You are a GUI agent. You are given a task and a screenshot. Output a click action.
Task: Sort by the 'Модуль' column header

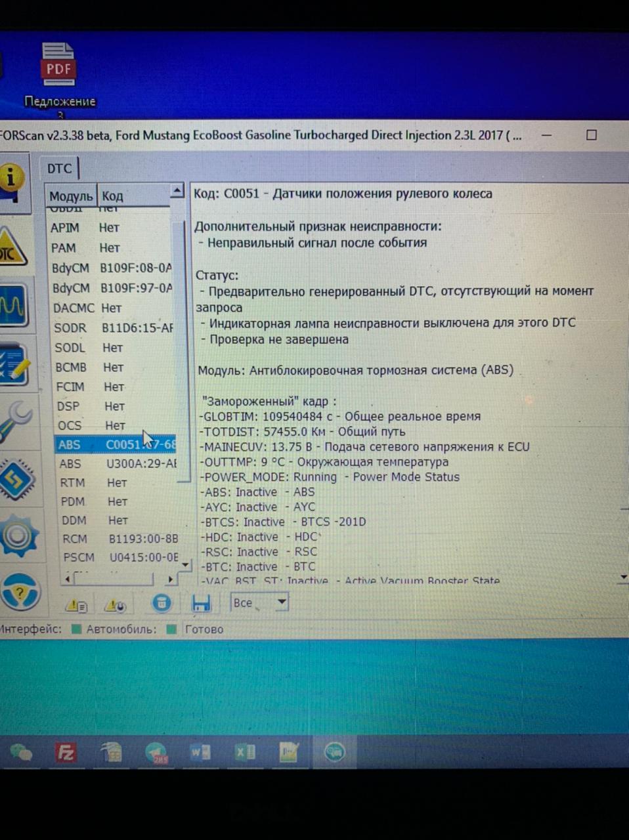71,196
